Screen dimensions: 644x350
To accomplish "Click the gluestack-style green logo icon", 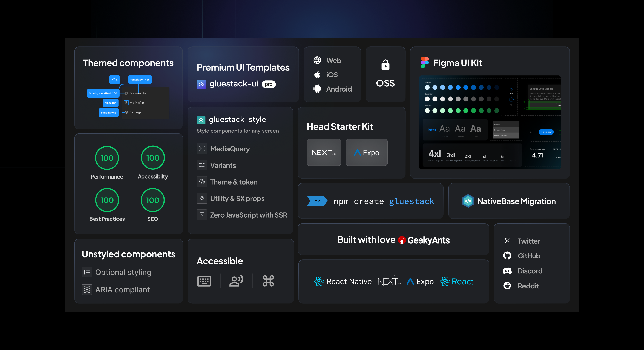I will [201, 120].
